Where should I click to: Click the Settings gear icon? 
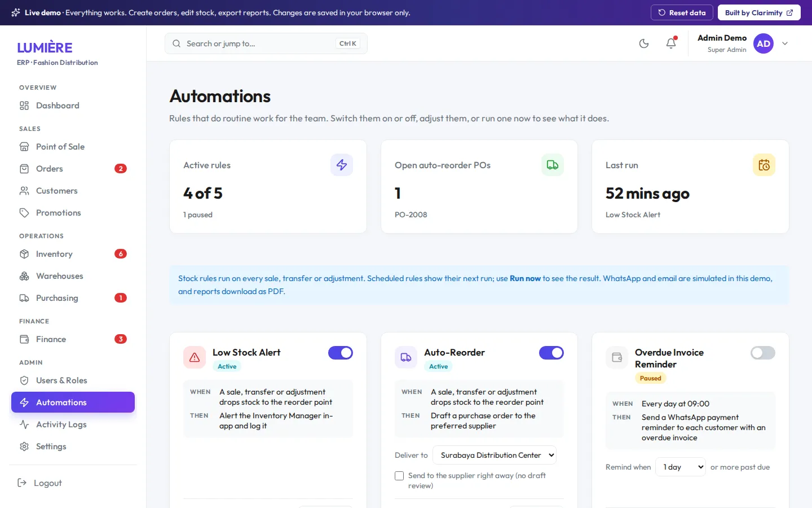coord(24,446)
